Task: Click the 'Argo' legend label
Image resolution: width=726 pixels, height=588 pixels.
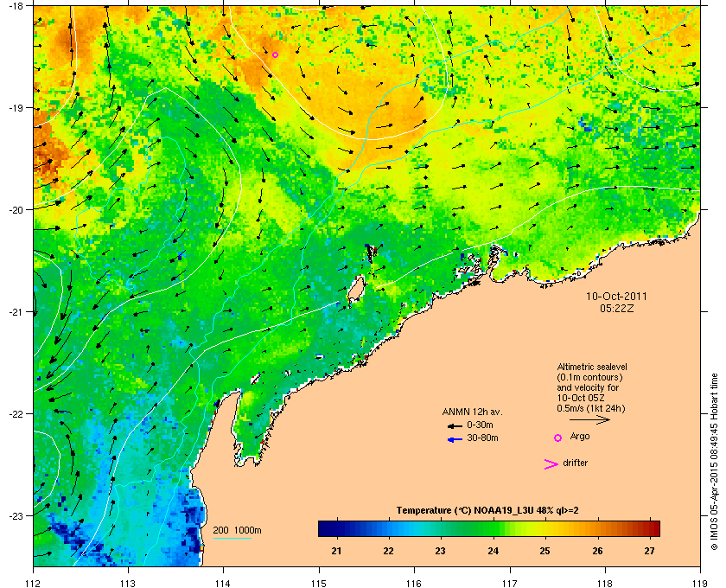Action: tap(580, 436)
